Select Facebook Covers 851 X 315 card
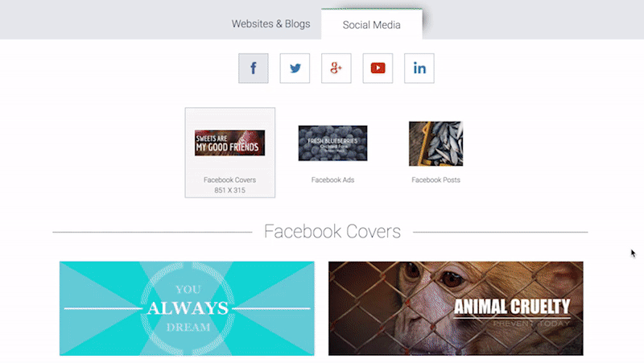 coord(230,153)
